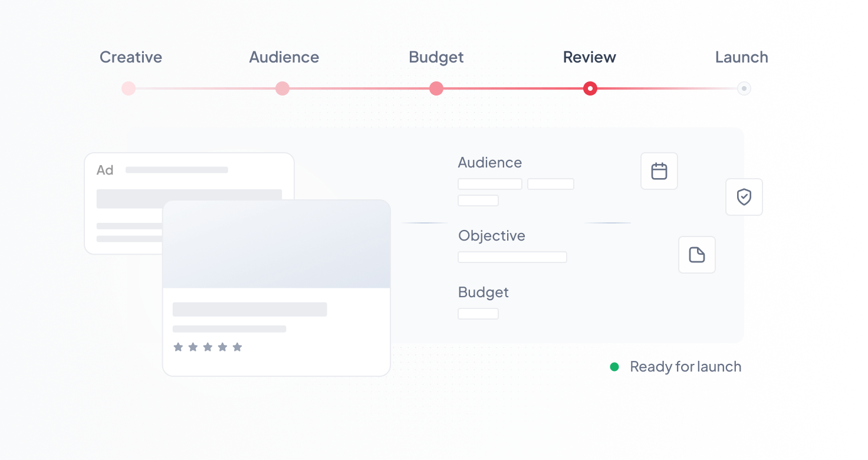Switch to the Review step
868x460 pixels.
[589, 57]
